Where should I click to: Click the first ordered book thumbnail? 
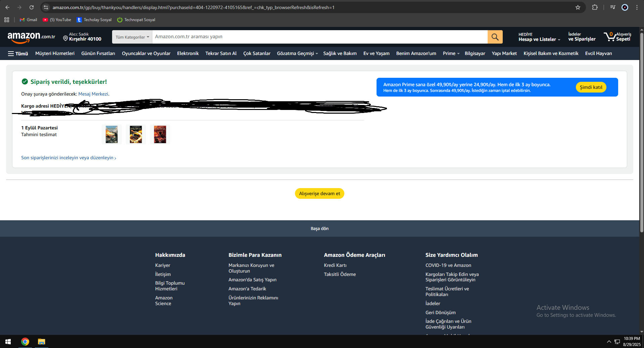tap(112, 134)
